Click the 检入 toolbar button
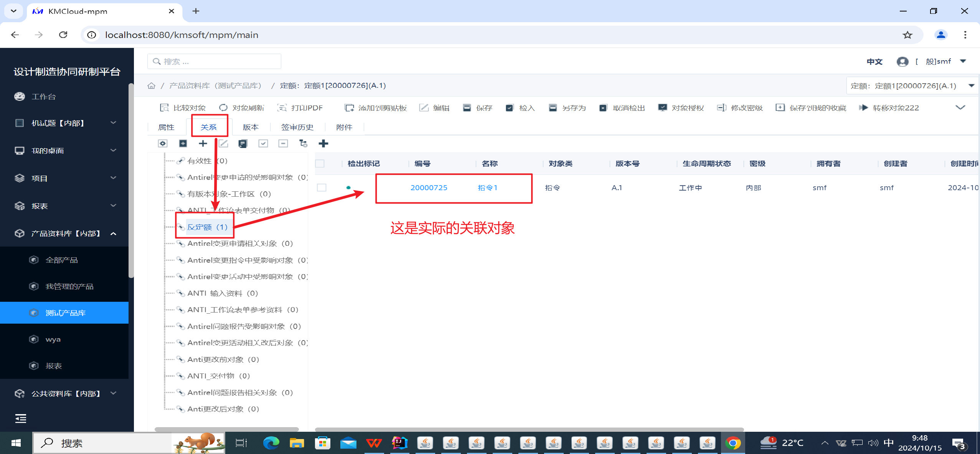 520,108
